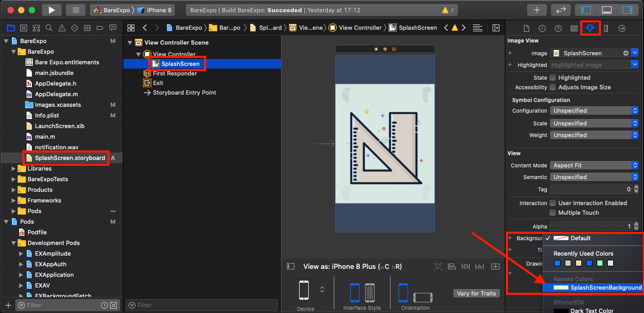Open the Image SplashScreen combo box
The width and height of the screenshot is (644, 313).
coord(594,53)
